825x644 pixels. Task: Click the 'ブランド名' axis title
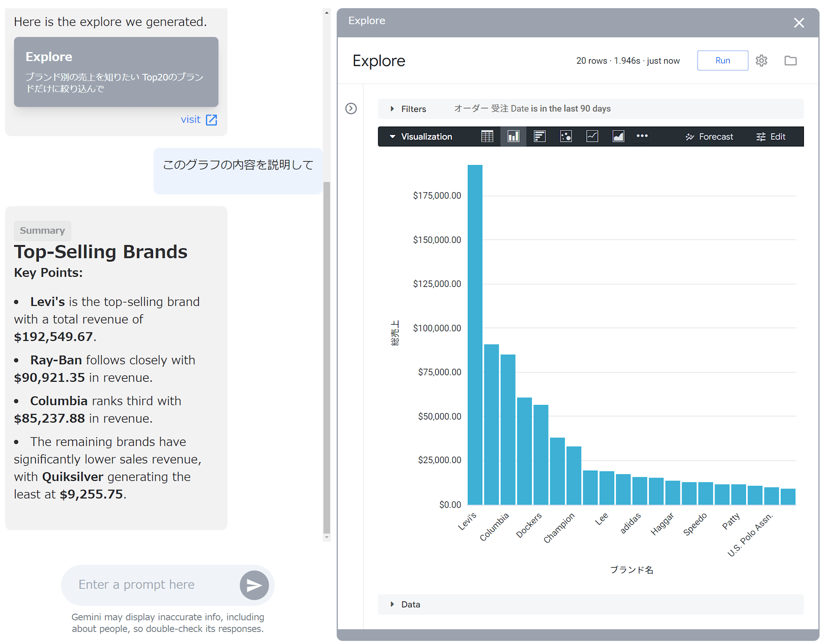pyautogui.click(x=632, y=570)
